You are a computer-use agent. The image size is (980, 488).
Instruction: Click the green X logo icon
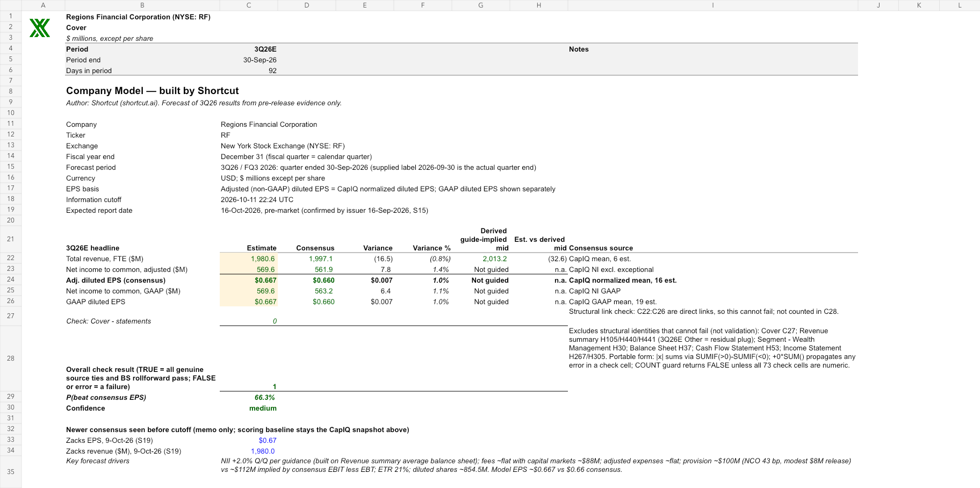coord(40,28)
